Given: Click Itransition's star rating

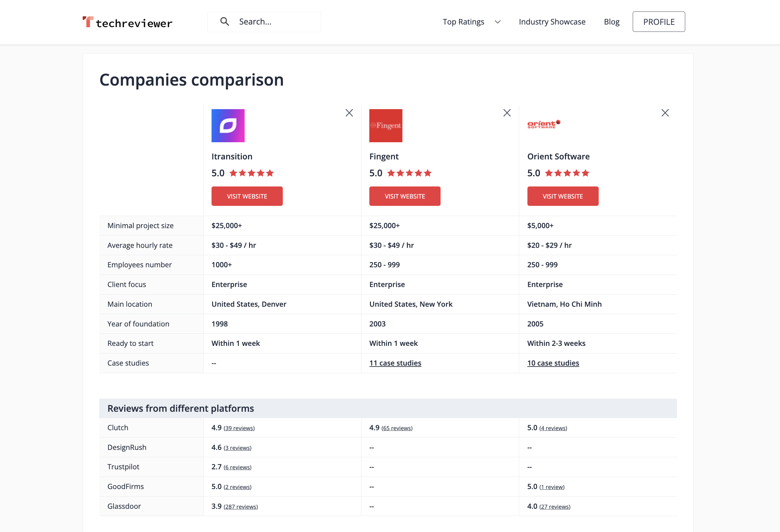Looking at the screenshot, I should 251,173.
